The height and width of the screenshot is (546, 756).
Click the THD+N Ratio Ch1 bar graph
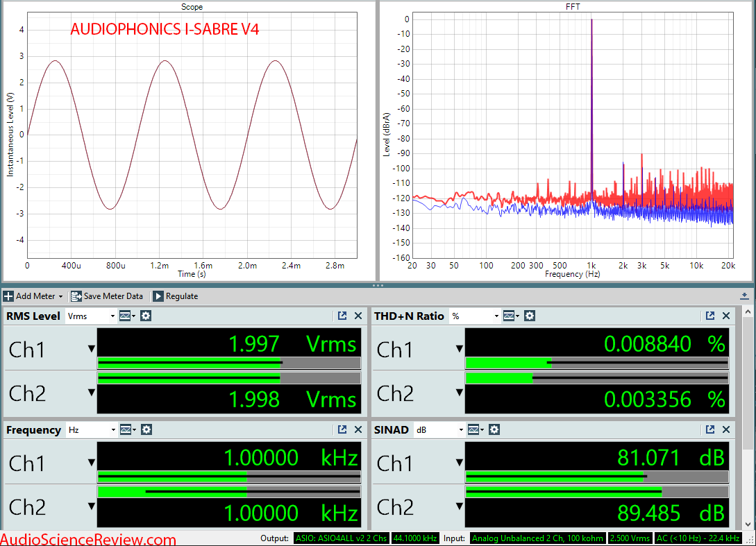click(596, 363)
